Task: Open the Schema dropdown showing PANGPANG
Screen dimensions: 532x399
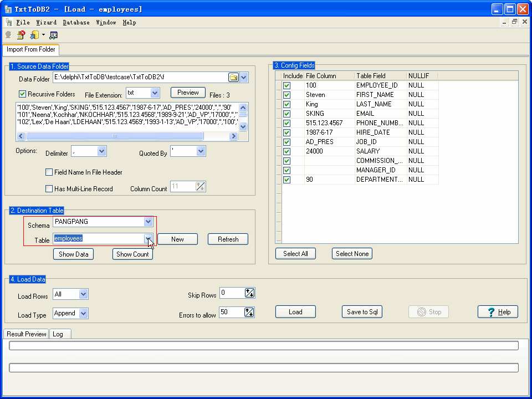Action: coord(148,222)
